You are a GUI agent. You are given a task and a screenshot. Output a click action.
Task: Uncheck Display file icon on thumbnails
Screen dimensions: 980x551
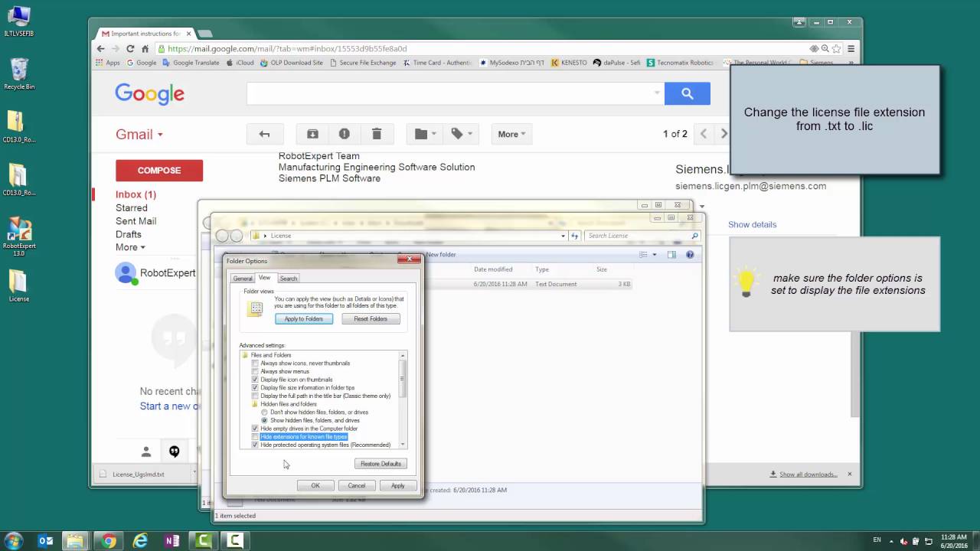[x=256, y=380]
